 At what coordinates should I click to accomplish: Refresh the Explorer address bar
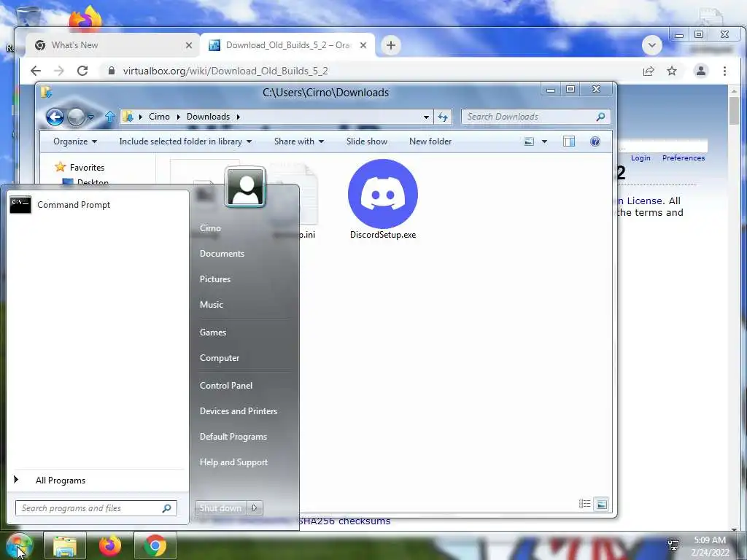443,117
